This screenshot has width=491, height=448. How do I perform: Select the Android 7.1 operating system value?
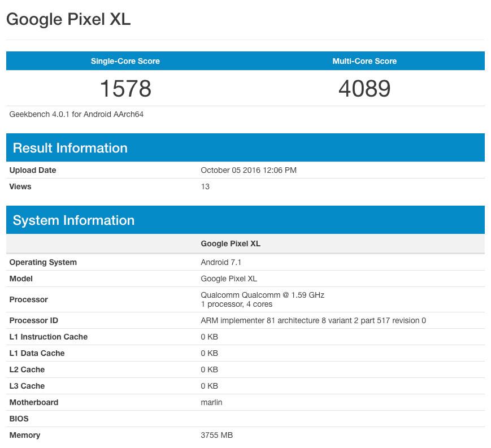[221, 262]
